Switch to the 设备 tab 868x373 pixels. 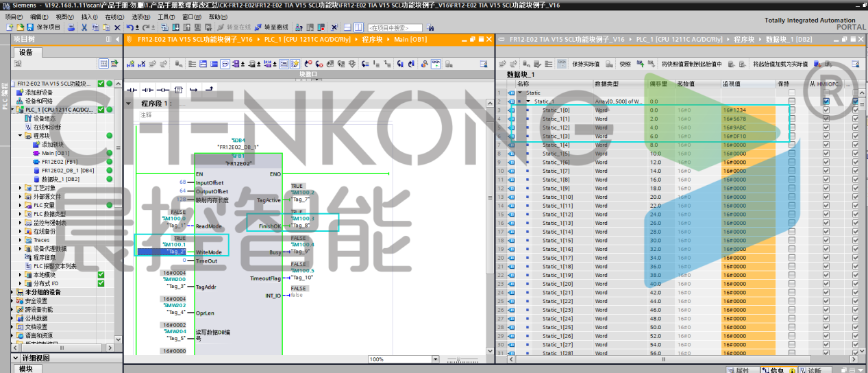25,52
